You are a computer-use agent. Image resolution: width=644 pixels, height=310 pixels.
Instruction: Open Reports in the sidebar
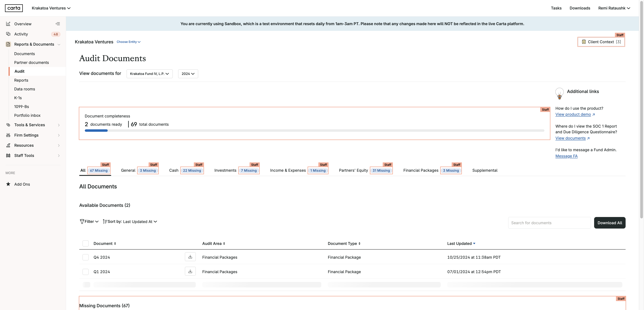[21, 80]
